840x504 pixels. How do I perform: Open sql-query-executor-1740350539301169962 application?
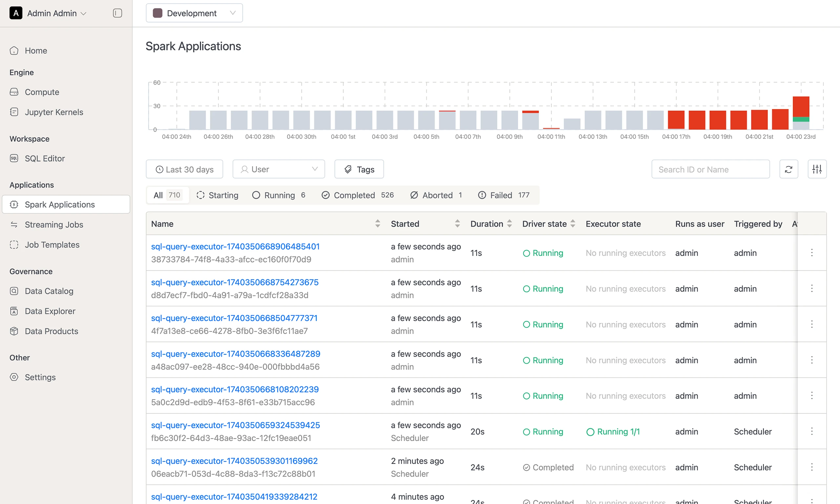coord(234,461)
